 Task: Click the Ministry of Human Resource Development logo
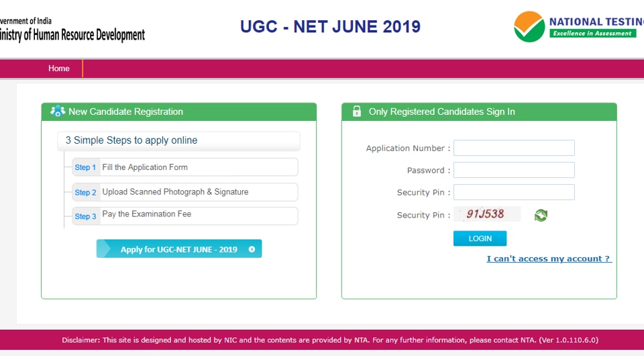click(72, 29)
